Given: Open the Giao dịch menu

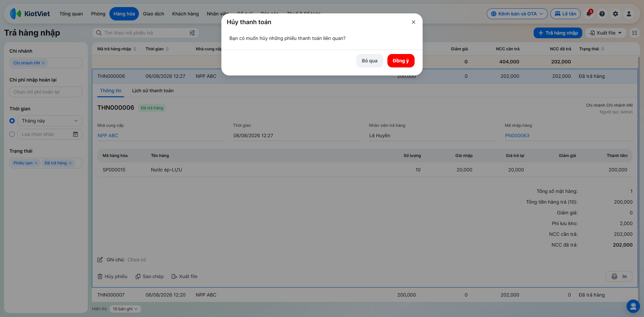Looking at the screenshot, I should (154, 14).
